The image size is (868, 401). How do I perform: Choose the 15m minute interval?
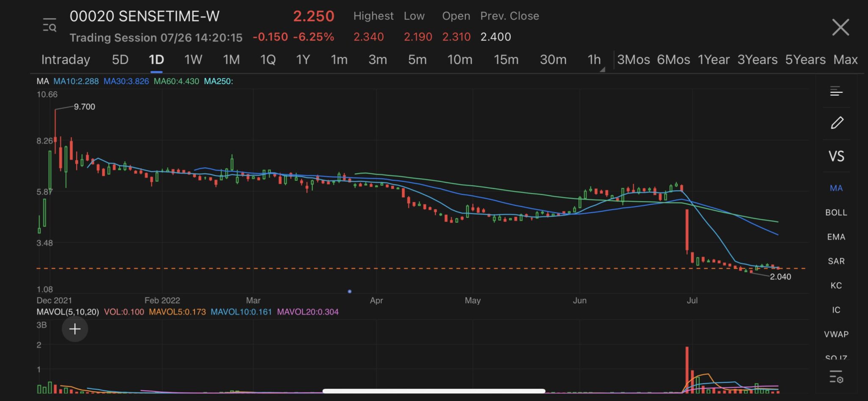click(506, 60)
